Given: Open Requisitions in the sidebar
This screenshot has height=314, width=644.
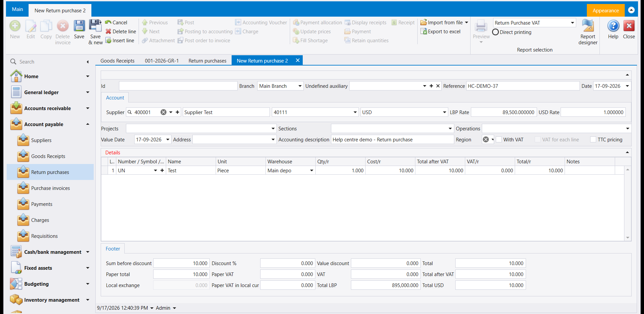Looking at the screenshot, I should pos(44,236).
